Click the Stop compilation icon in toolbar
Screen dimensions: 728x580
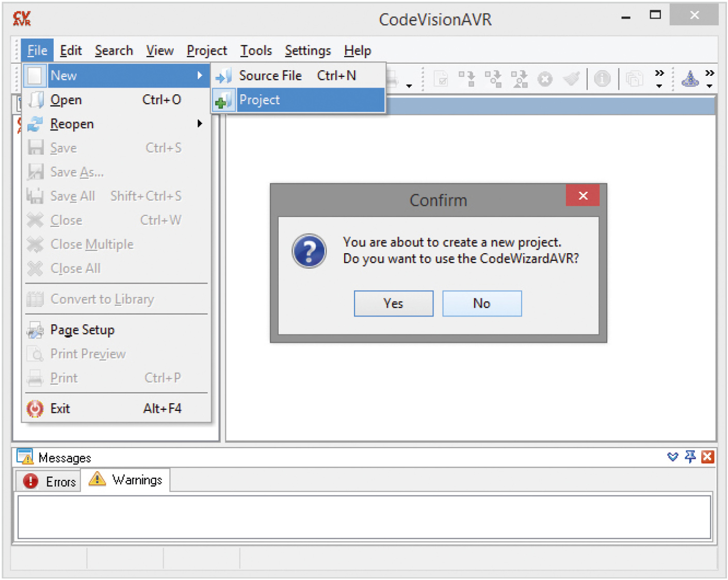coord(545,79)
